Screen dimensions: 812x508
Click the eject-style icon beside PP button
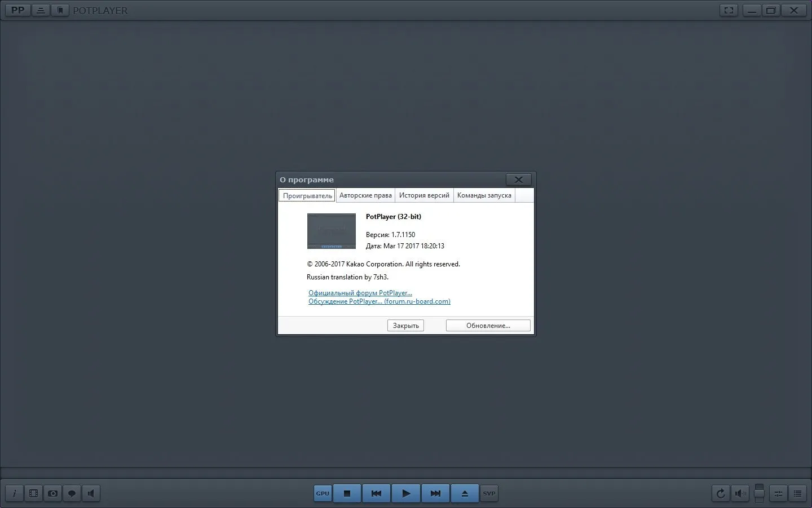pos(41,10)
